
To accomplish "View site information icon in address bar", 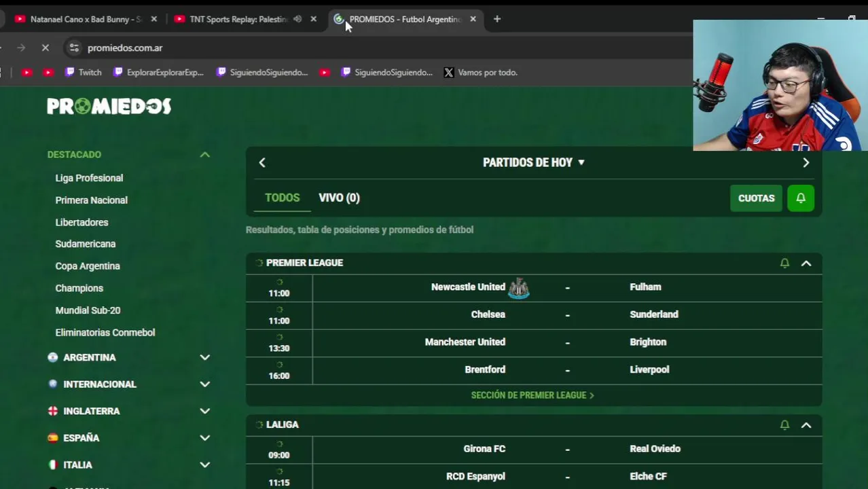I will (x=74, y=48).
